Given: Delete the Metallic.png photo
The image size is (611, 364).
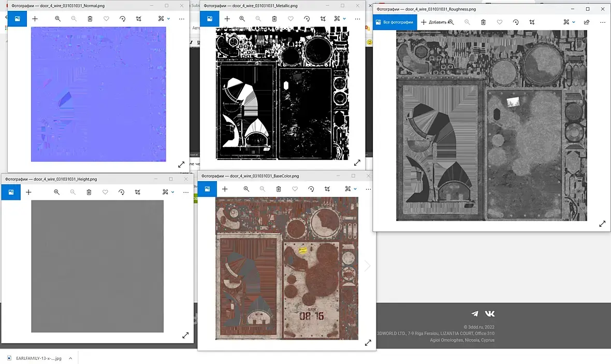Looking at the screenshot, I should 274,19.
